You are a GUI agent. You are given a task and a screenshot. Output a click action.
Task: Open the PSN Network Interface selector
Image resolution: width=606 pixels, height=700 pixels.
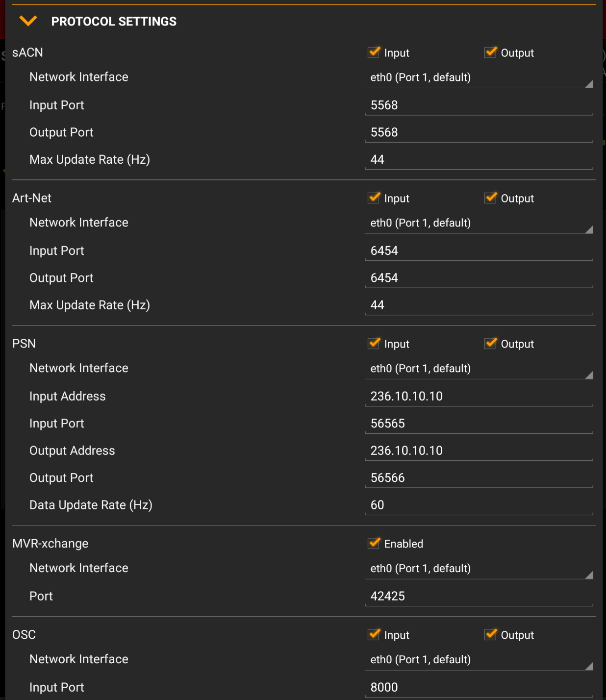[x=479, y=368]
